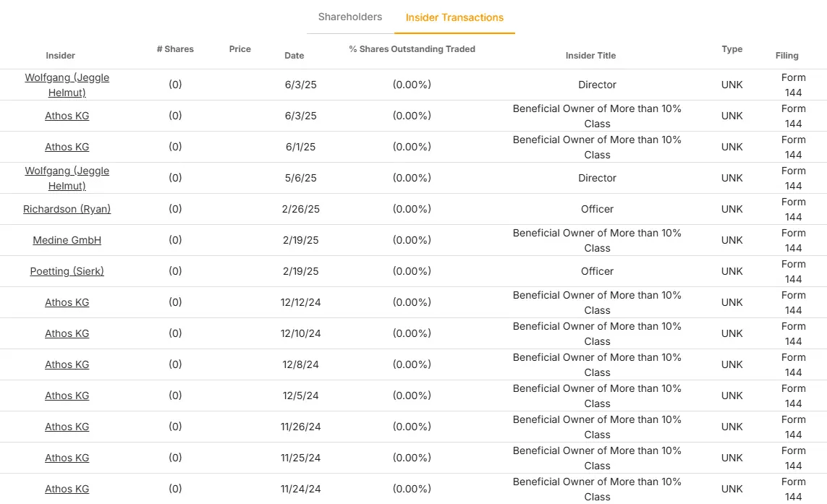Select the 5/6/25 date cell
The height and width of the screenshot is (504, 827).
301,178
